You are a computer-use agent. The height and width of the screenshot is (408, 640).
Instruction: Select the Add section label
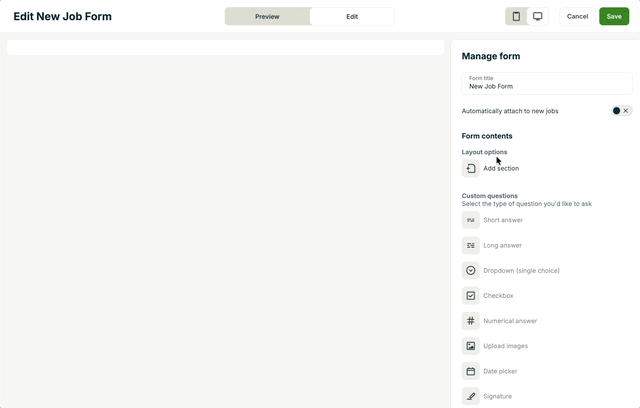[x=501, y=169]
